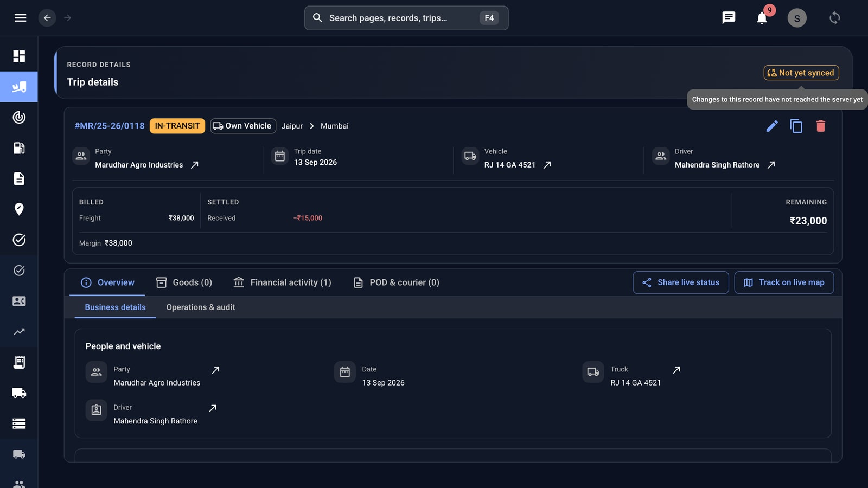
Task: Click the Share live status button
Action: (681, 282)
